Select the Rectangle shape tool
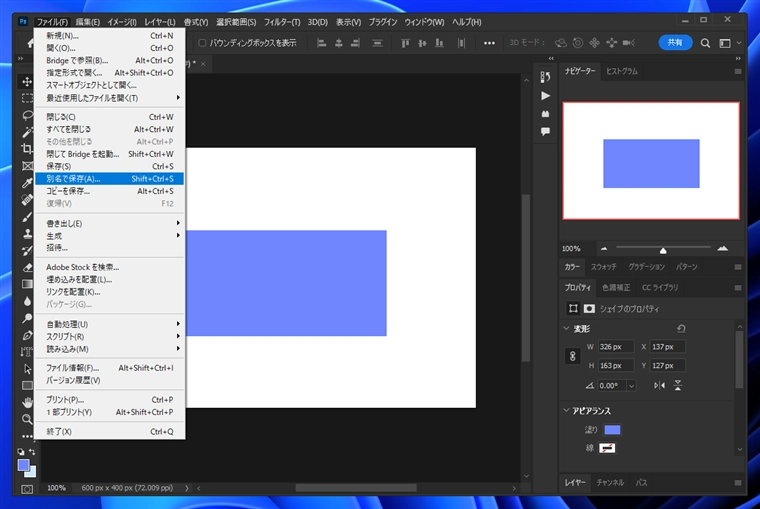Viewport: 760px width, 509px height. click(27, 386)
